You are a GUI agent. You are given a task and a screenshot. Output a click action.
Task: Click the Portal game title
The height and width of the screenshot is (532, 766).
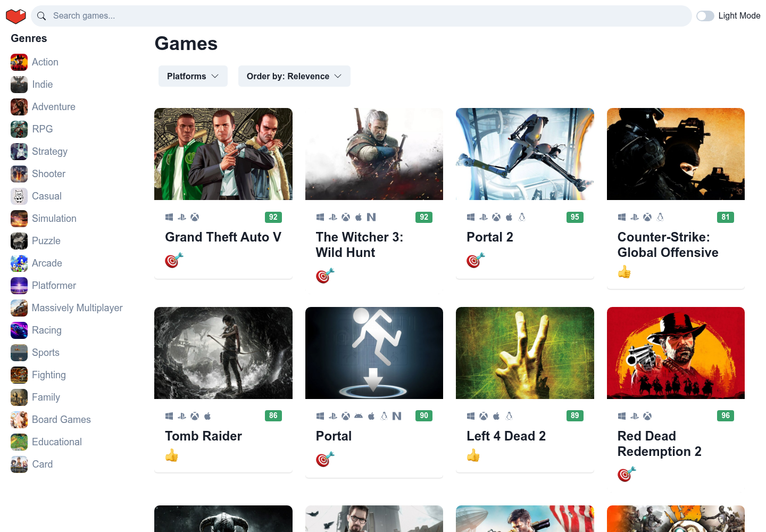[334, 436]
